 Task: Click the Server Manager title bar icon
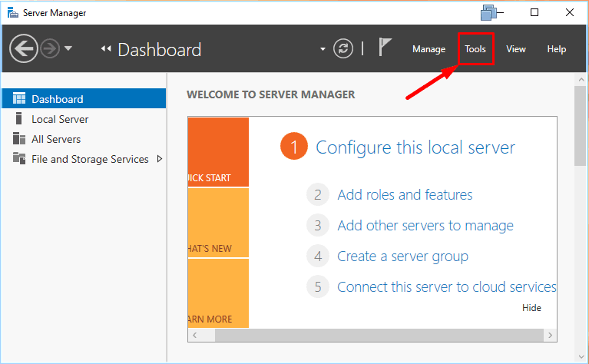point(13,13)
